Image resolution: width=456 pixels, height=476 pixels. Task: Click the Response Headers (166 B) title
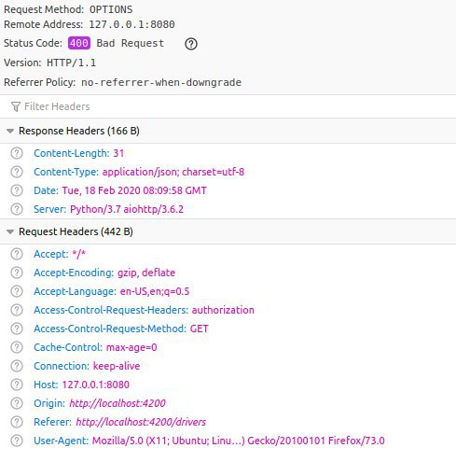click(x=79, y=131)
